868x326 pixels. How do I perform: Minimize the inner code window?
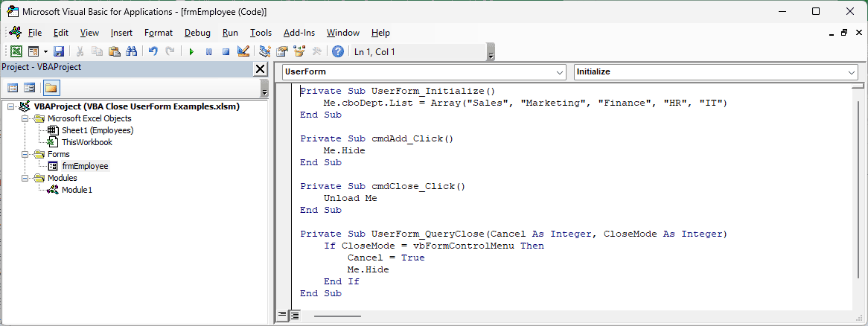click(832, 33)
